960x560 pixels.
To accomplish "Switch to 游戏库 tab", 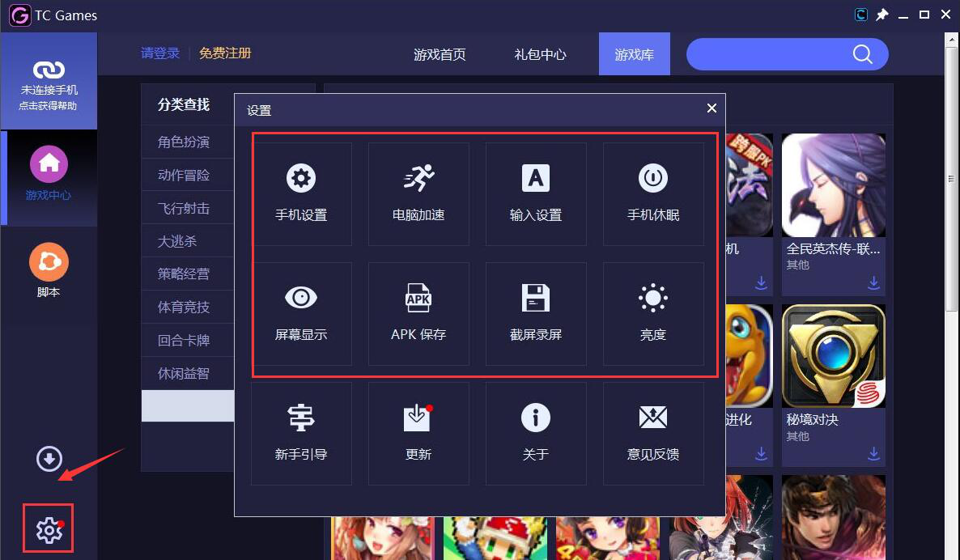I will click(x=635, y=54).
